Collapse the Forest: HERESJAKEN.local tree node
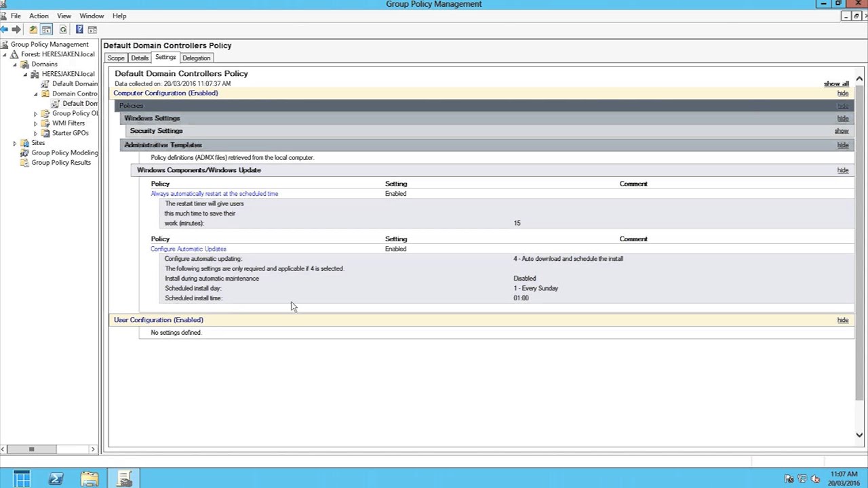Image resolution: width=868 pixels, height=488 pixels. (4, 54)
